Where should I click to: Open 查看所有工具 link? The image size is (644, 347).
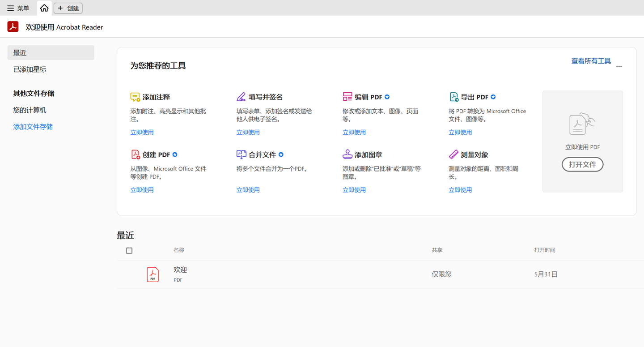pyautogui.click(x=591, y=61)
